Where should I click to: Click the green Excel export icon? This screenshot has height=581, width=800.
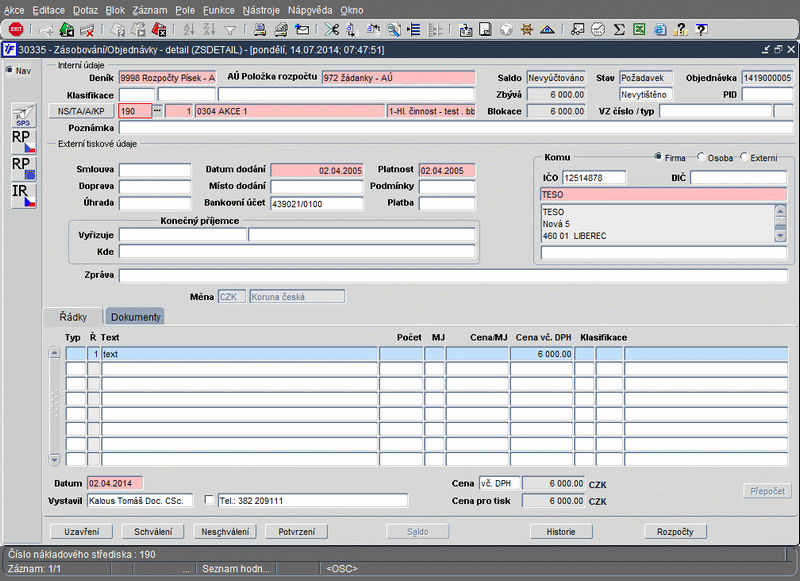[x=639, y=30]
